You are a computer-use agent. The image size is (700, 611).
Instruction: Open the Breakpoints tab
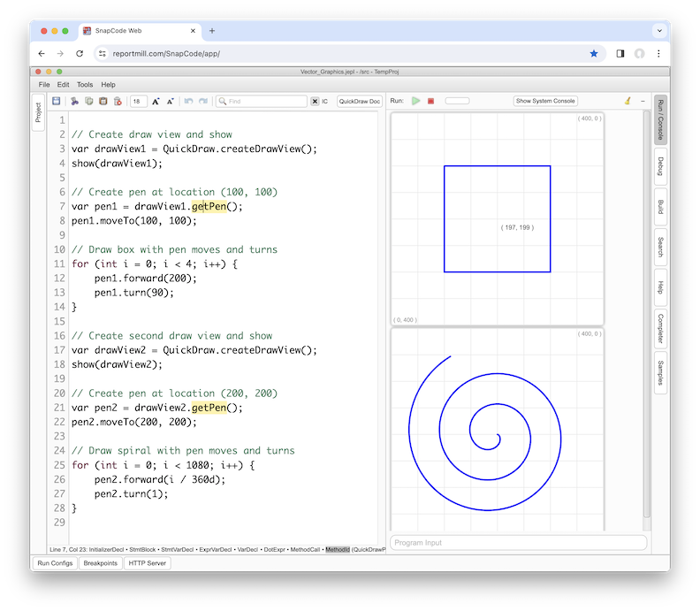(x=101, y=563)
